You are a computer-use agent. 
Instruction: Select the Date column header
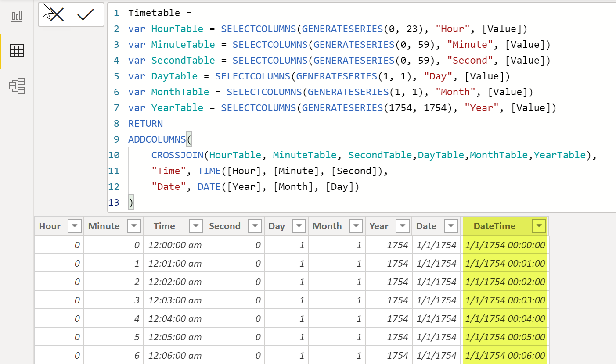pyautogui.click(x=426, y=226)
